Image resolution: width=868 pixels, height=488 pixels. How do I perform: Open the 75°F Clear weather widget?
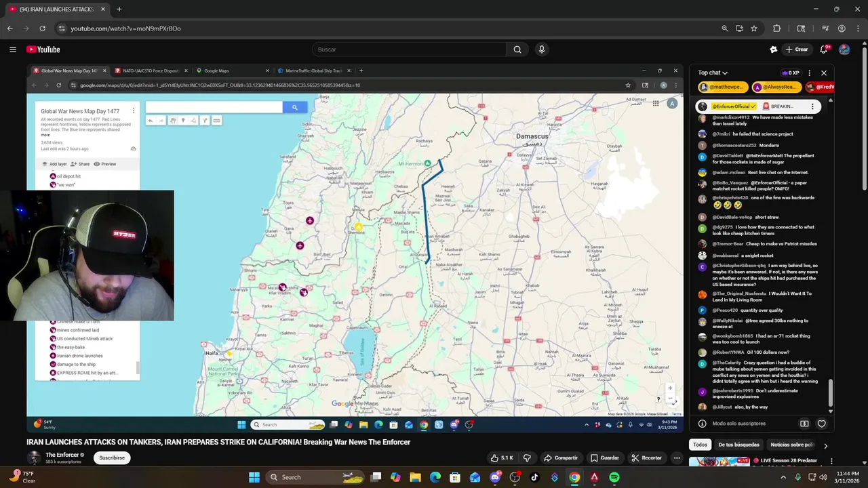click(x=22, y=477)
